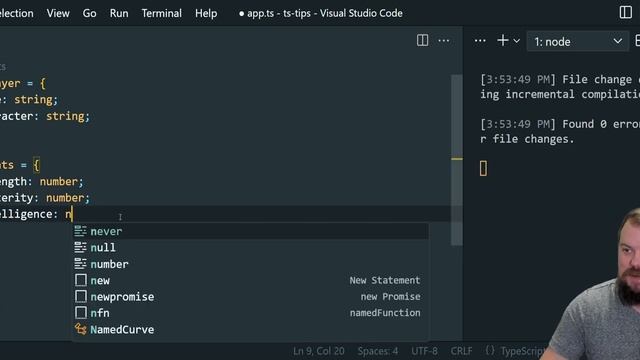The height and width of the screenshot is (360, 640).
Task: Open the '1: node' terminal selector dropdown
Action: click(x=578, y=41)
